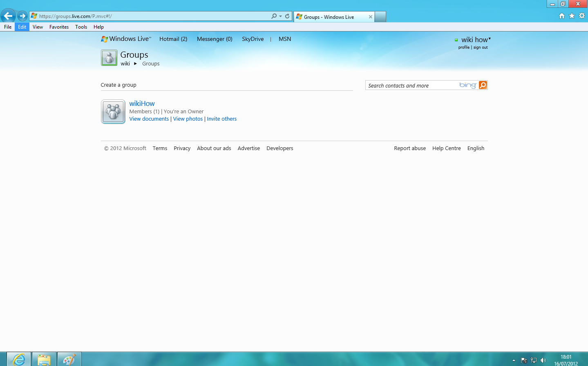Viewport: 588px width, 366px height.
Task: Click the orange Bing search button
Action: pos(483,85)
